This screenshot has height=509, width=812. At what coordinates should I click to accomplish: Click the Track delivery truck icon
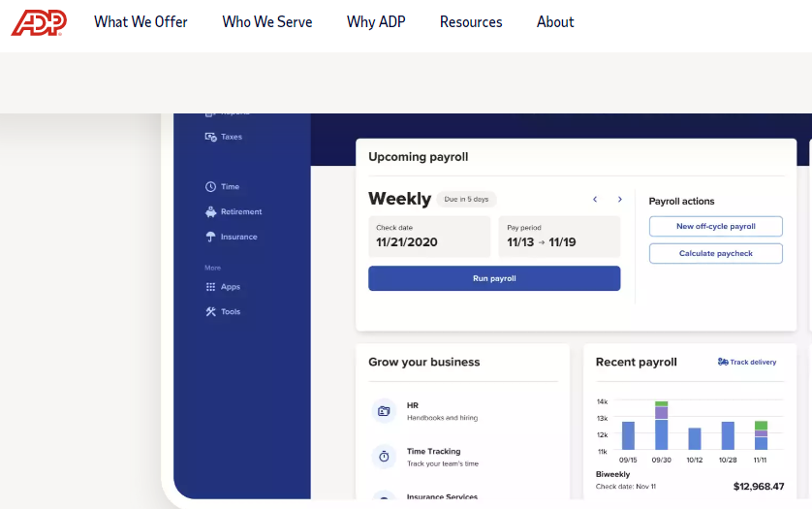(x=723, y=362)
